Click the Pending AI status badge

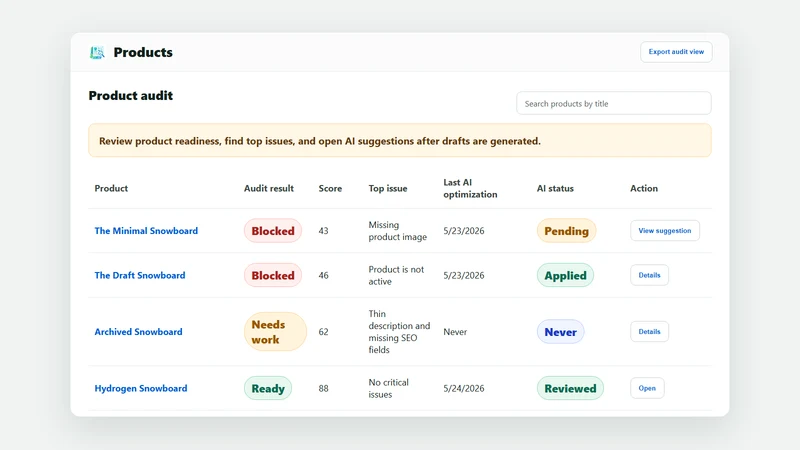tap(566, 231)
